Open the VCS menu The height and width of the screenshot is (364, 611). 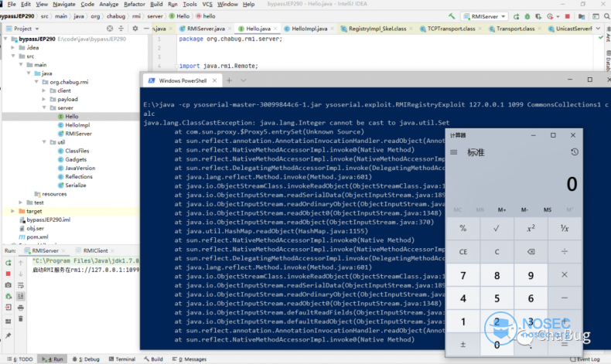pyautogui.click(x=207, y=4)
